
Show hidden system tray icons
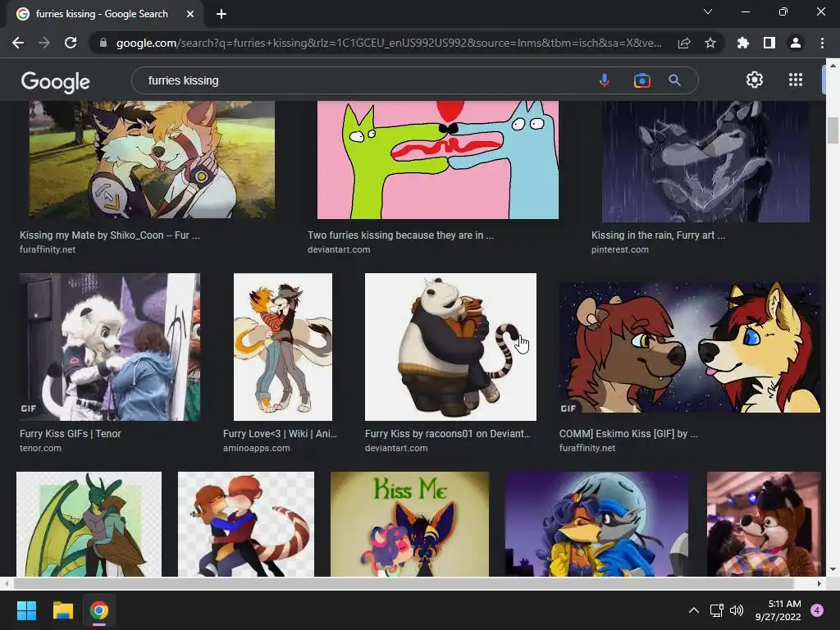tap(694, 610)
